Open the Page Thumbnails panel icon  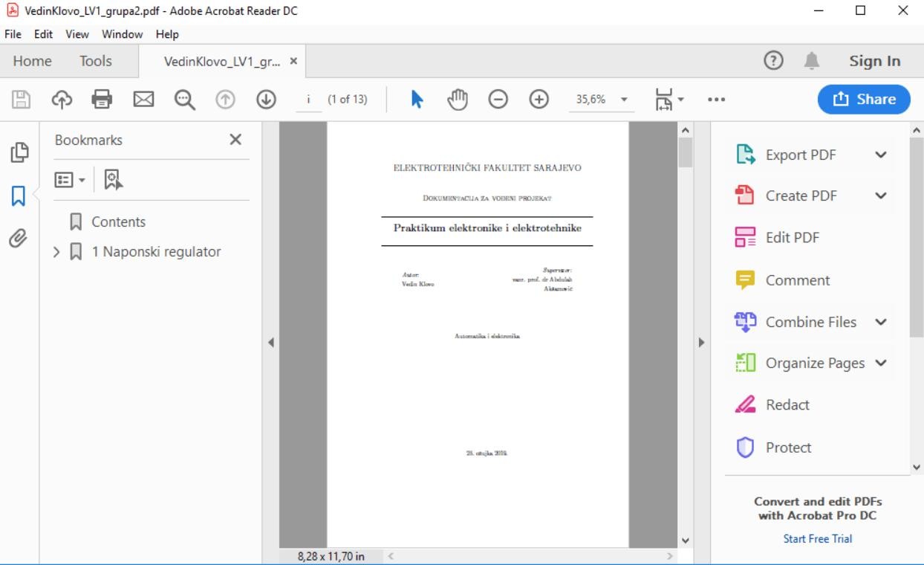click(x=19, y=153)
